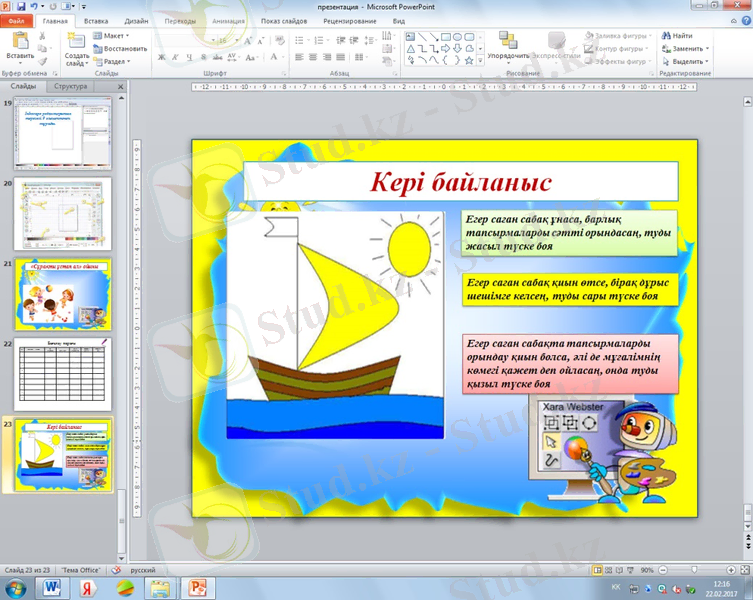Click Fit slide to window icon
Viewport: 753px width, 600px height.
pos(743,569)
